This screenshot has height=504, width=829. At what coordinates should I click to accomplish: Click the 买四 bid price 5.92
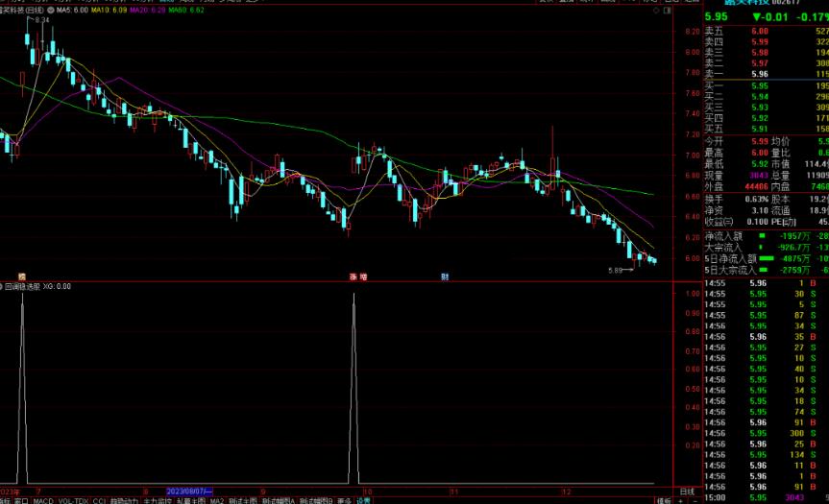760,118
